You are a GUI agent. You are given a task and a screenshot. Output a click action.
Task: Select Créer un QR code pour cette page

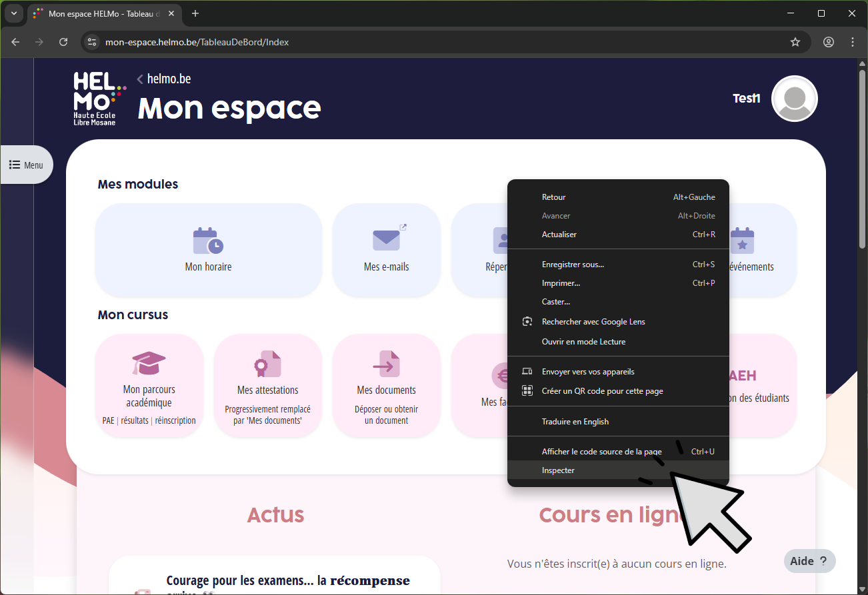coord(602,391)
